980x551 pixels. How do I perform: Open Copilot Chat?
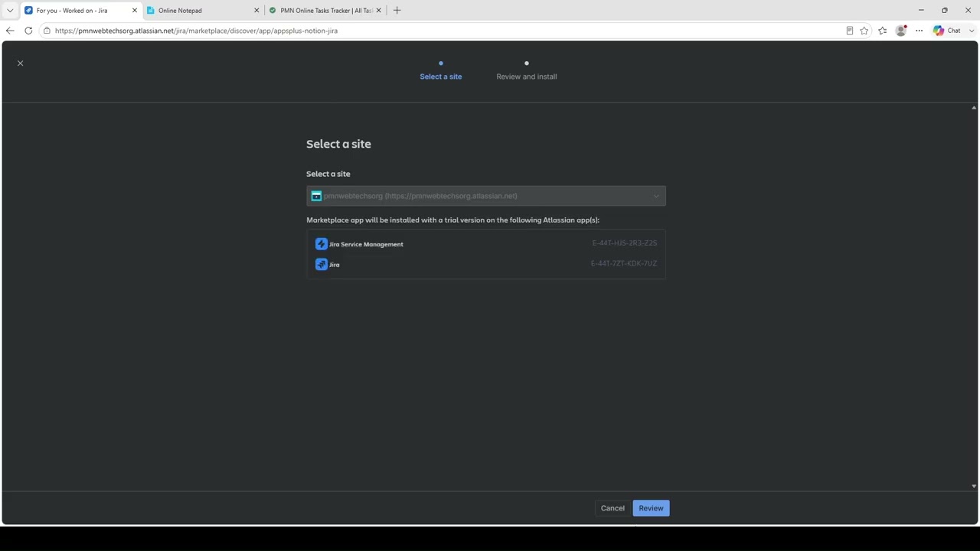pos(947,31)
